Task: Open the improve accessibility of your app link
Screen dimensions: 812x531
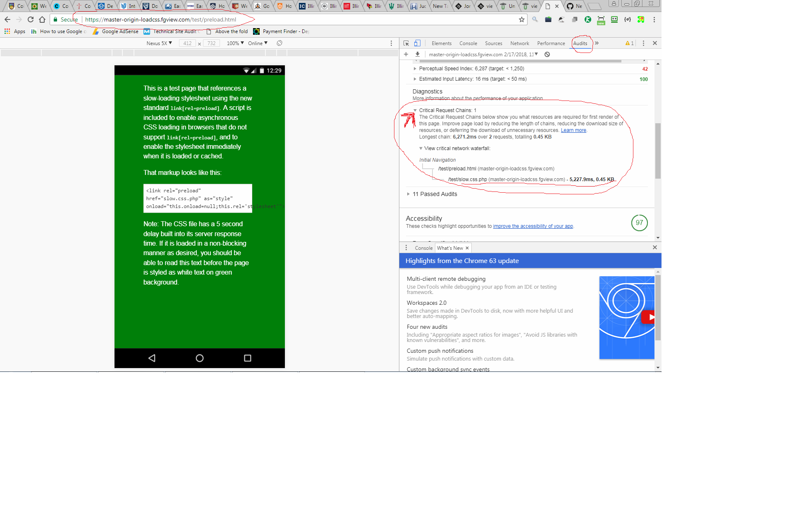Action: (533, 226)
